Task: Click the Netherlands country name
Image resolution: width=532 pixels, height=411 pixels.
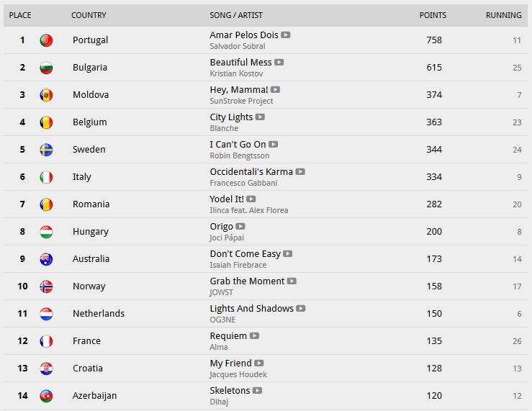Action: tap(99, 314)
